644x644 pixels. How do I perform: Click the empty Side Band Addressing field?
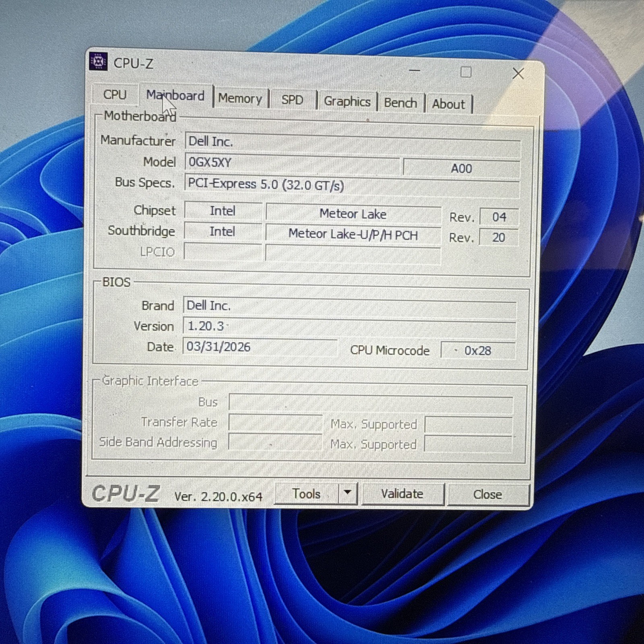click(x=275, y=442)
